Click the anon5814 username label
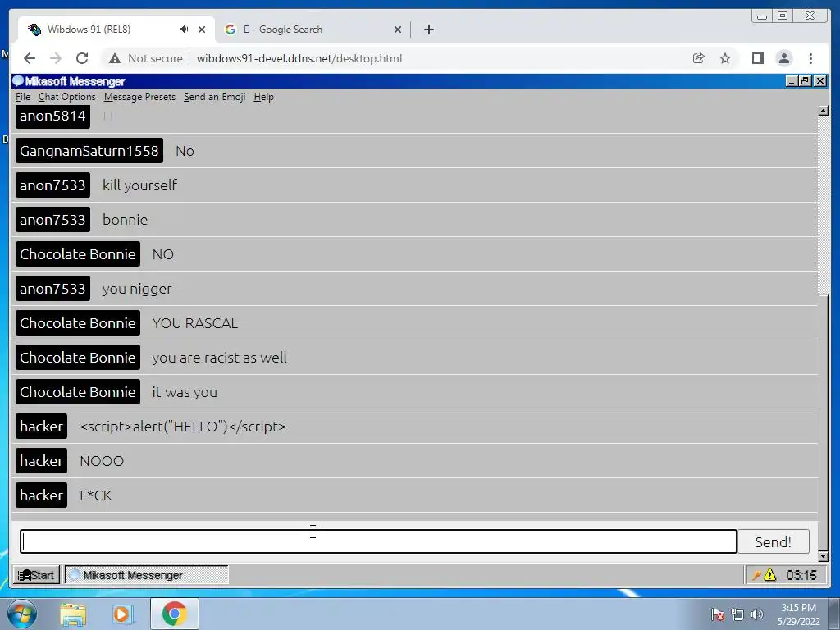Screen dimensions: 840x630 pyautogui.click(x=52, y=116)
